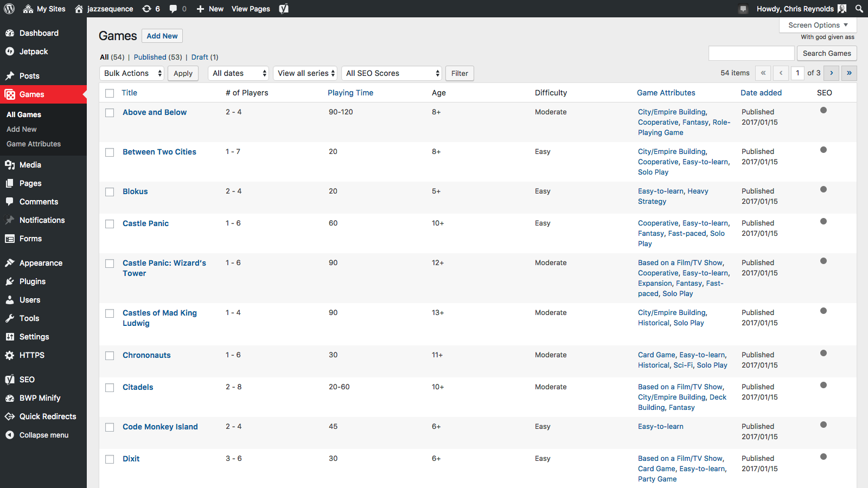868x488 pixels.
Task: Open the Chrononauts game link
Action: [x=146, y=355]
